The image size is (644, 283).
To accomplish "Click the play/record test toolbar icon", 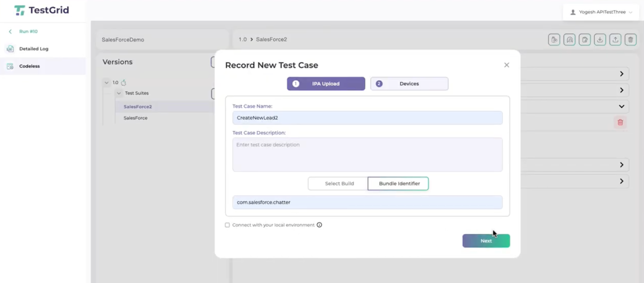I will (554, 40).
